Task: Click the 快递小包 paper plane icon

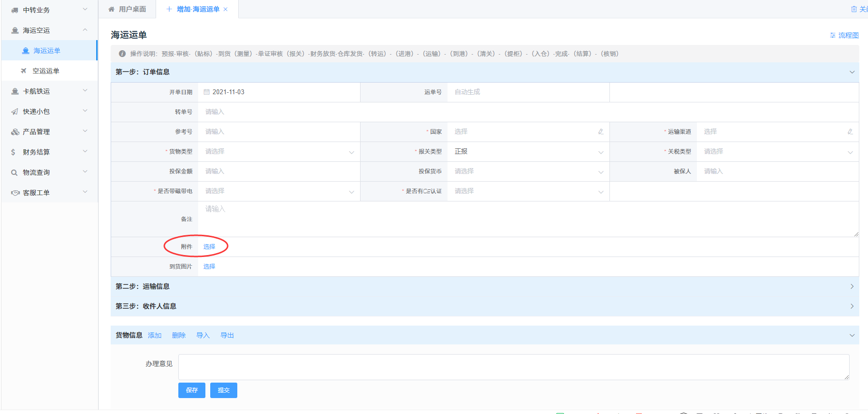Action: (x=14, y=112)
